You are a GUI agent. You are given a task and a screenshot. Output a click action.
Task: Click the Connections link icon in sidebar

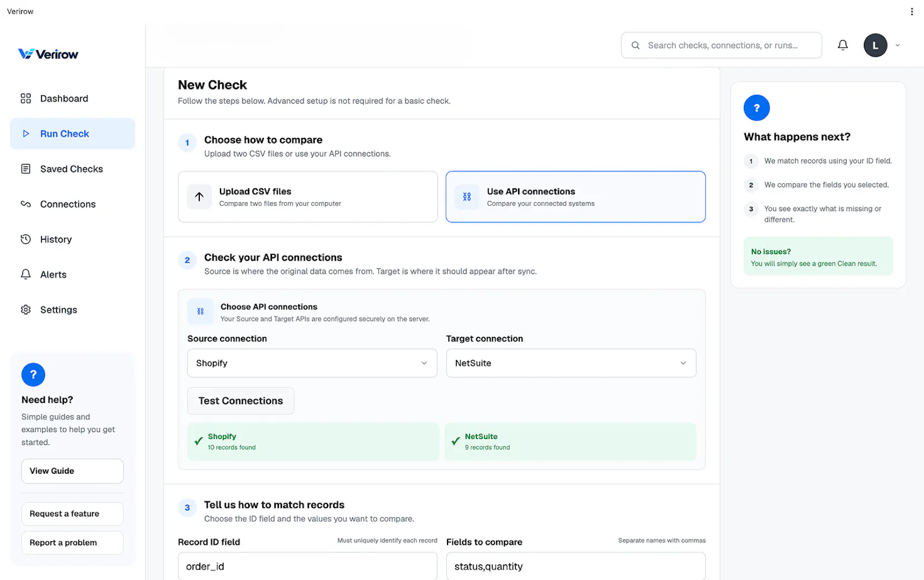pyautogui.click(x=25, y=204)
